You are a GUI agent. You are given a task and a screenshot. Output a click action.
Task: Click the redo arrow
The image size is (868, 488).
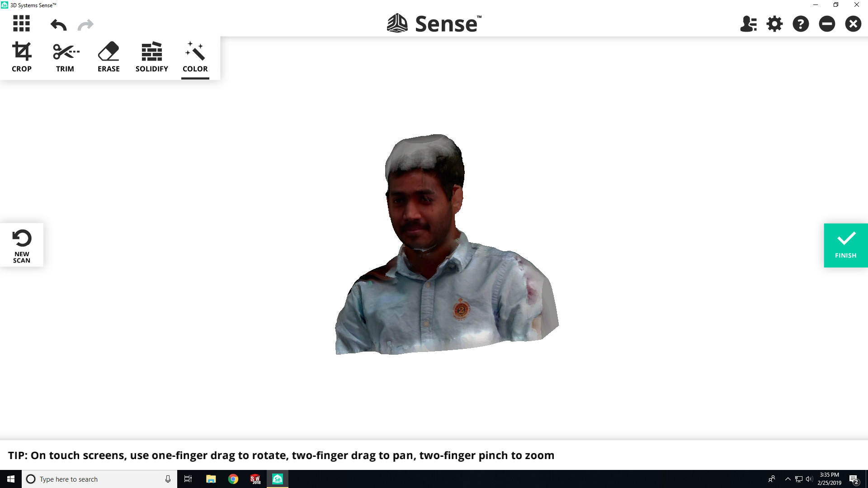click(85, 24)
